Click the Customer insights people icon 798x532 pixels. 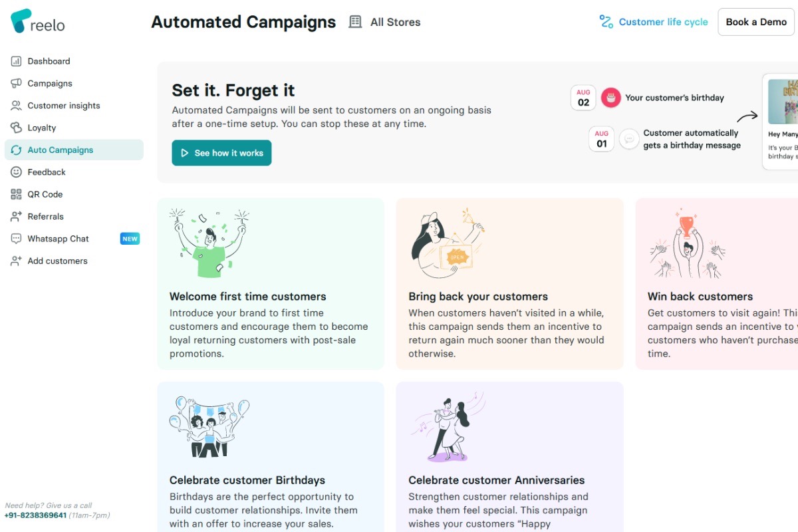pyautogui.click(x=16, y=106)
